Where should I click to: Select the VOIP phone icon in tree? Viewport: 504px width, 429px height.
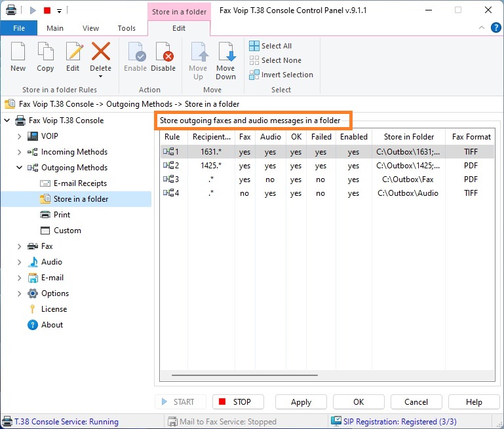click(33, 136)
